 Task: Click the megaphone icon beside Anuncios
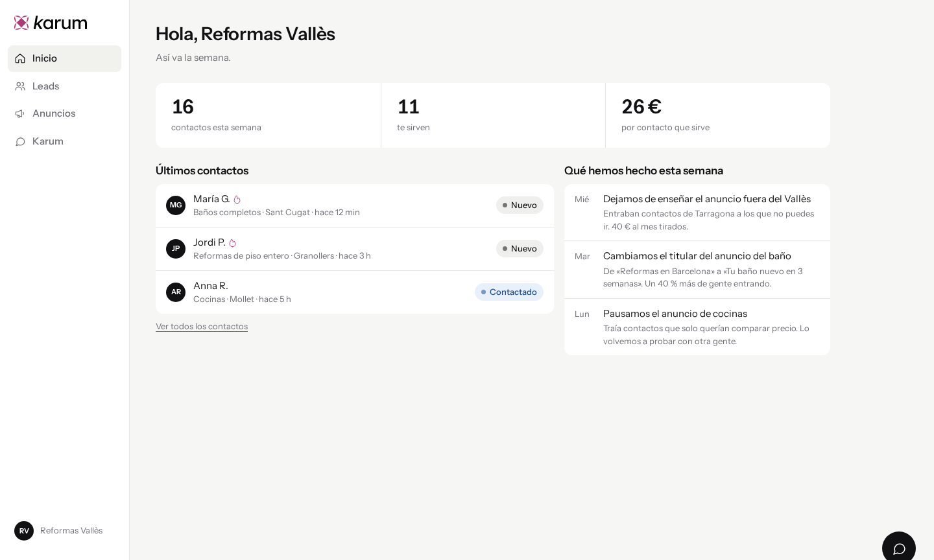[20, 113]
